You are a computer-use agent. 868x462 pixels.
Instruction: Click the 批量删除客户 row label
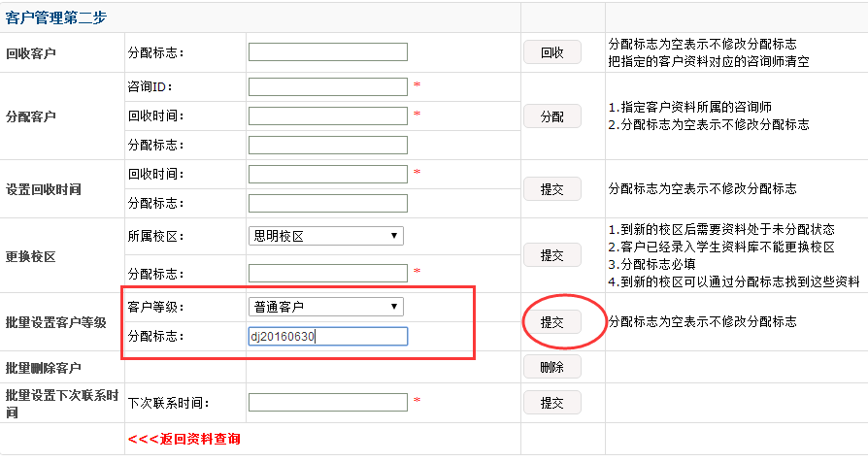[x=43, y=368]
